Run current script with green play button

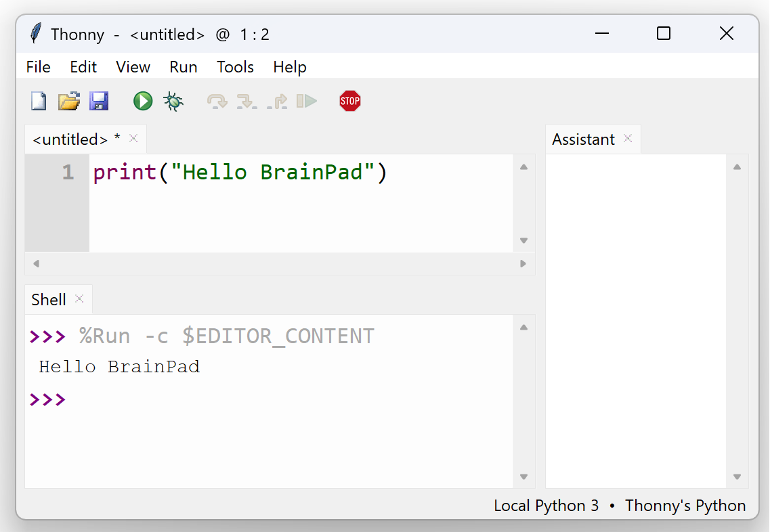[143, 102]
